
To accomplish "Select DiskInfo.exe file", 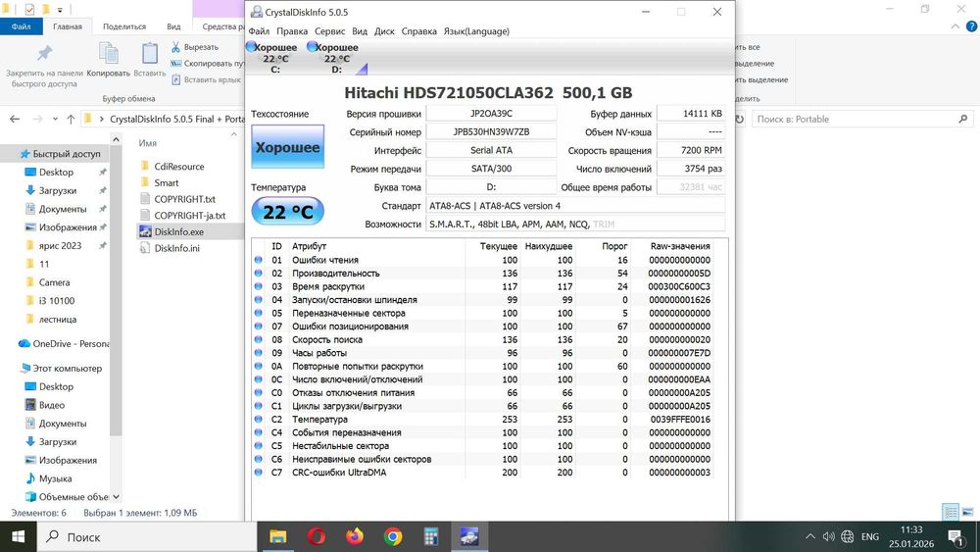I will point(178,231).
